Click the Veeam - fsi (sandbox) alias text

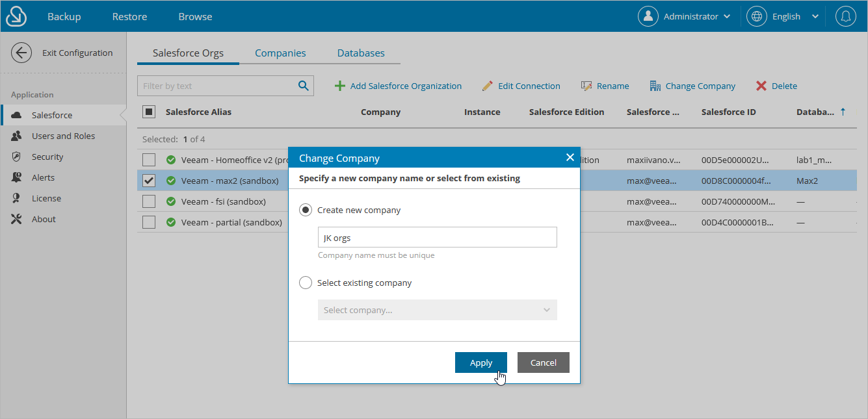click(x=224, y=201)
